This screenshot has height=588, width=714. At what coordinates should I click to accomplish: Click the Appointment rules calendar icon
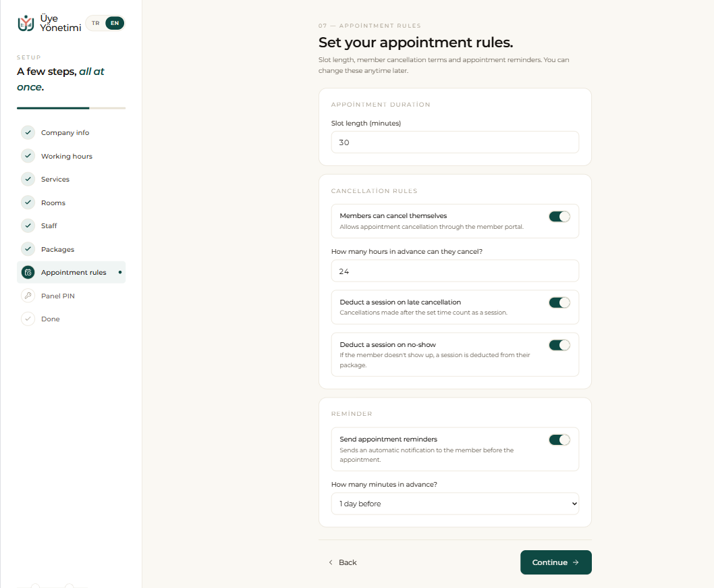pos(28,272)
